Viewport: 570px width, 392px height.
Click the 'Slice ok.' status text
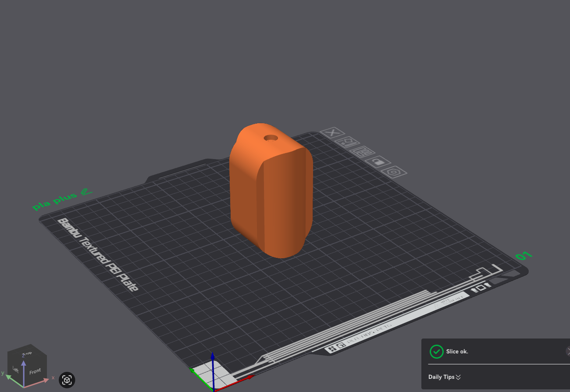click(457, 352)
